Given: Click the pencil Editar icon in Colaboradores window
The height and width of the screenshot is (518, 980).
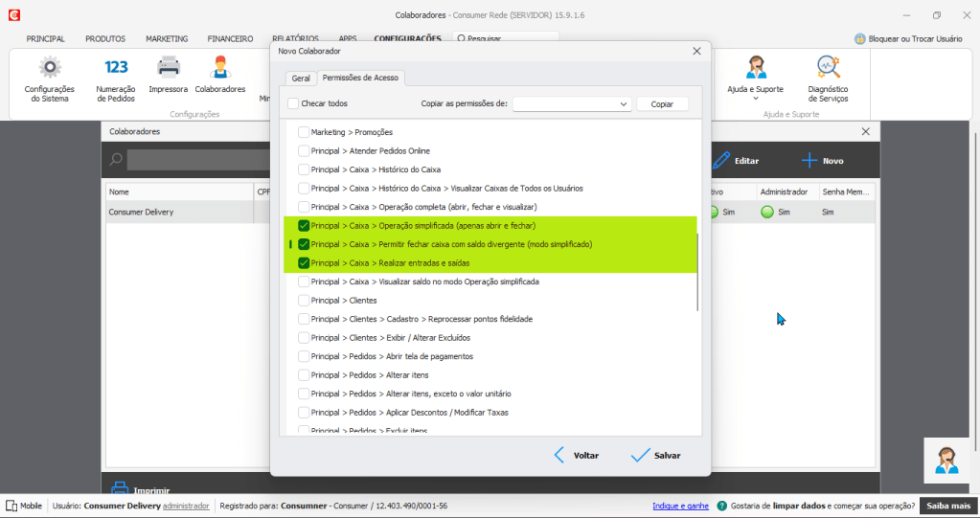Looking at the screenshot, I should point(720,161).
